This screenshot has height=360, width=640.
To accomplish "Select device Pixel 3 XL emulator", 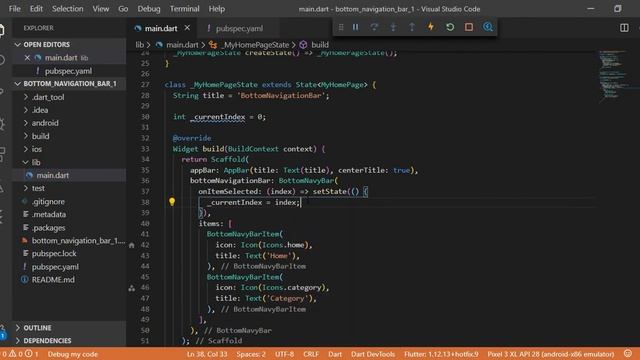I will 551,354.
